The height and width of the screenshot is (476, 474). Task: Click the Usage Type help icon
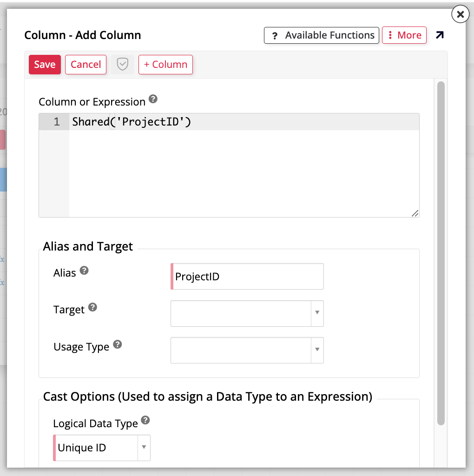[x=118, y=344]
